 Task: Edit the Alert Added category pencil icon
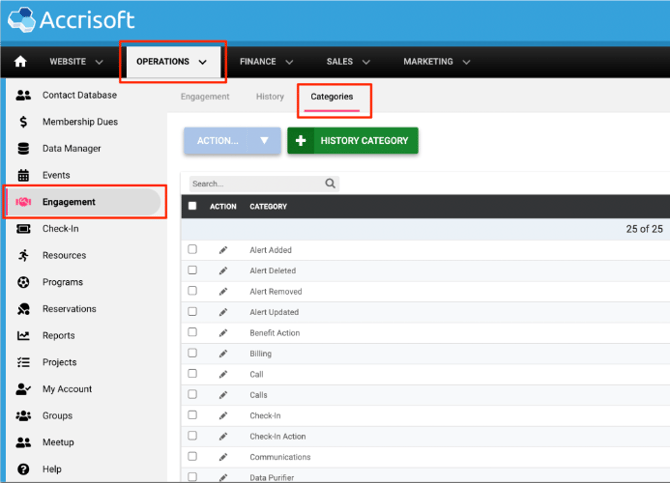(223, 250)
